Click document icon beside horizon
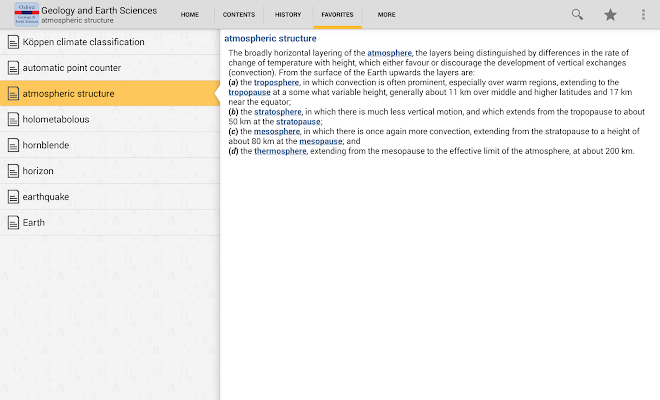660x400 pixels. pyautogui.click(x=13, y=171)
